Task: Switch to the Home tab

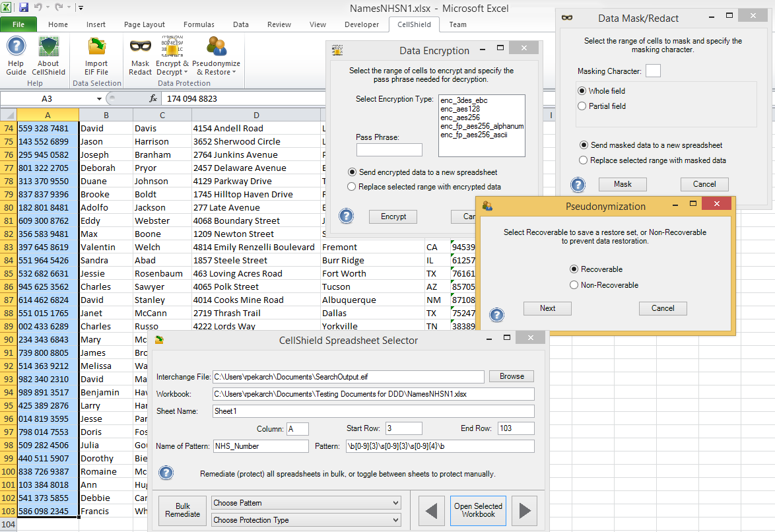Action: [x=58, y=24]
